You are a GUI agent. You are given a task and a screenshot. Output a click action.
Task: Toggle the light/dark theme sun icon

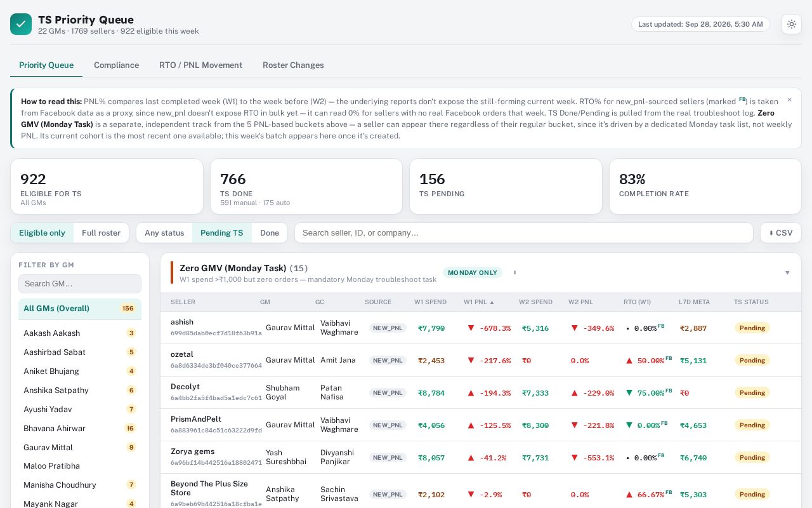(x=791, y=24)
